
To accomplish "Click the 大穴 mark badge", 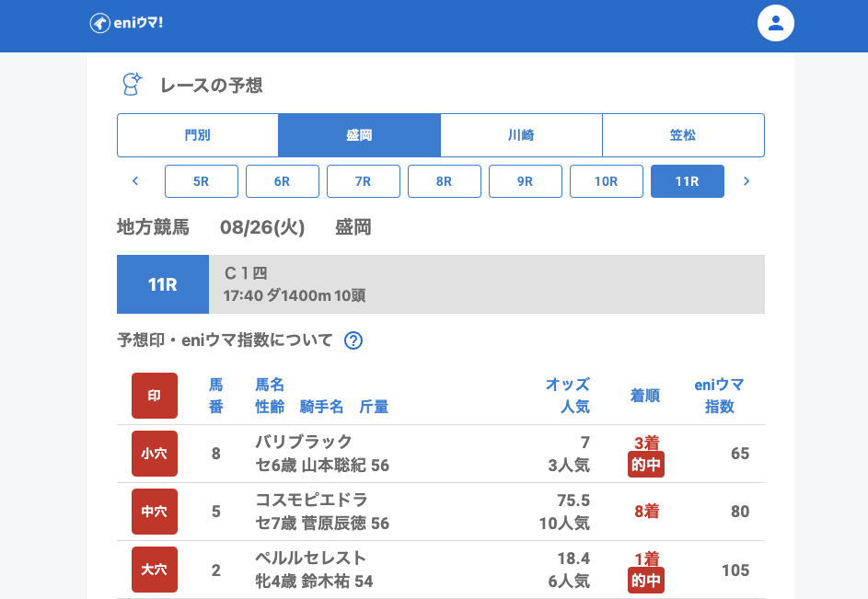I will pos(155,570).
